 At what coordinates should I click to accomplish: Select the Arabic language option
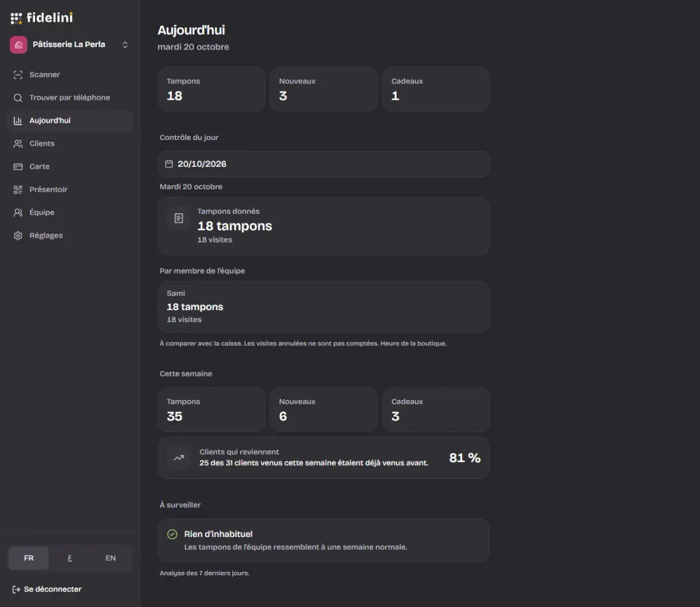pos(69,558)
